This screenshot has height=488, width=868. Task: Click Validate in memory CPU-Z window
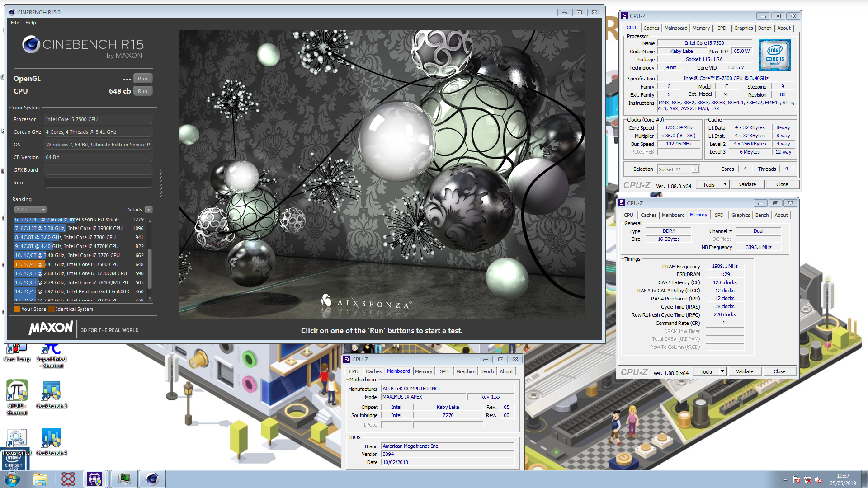745,371
